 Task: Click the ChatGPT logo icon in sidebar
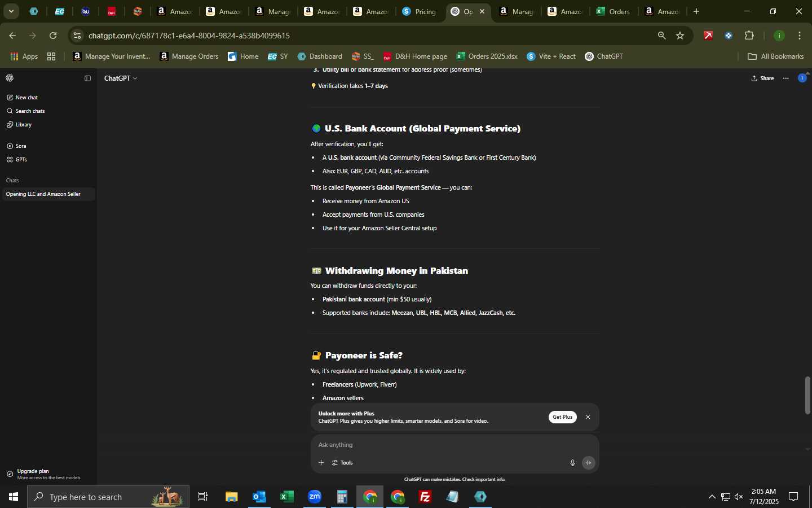tap(10, 78)
